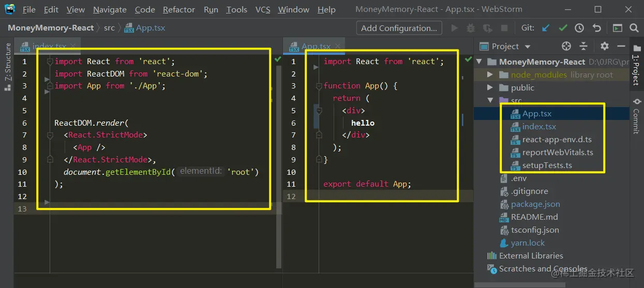Click the Collapse All icon in Project panel
This screenshot has height=288, width=644.
[x=583, y=46]
